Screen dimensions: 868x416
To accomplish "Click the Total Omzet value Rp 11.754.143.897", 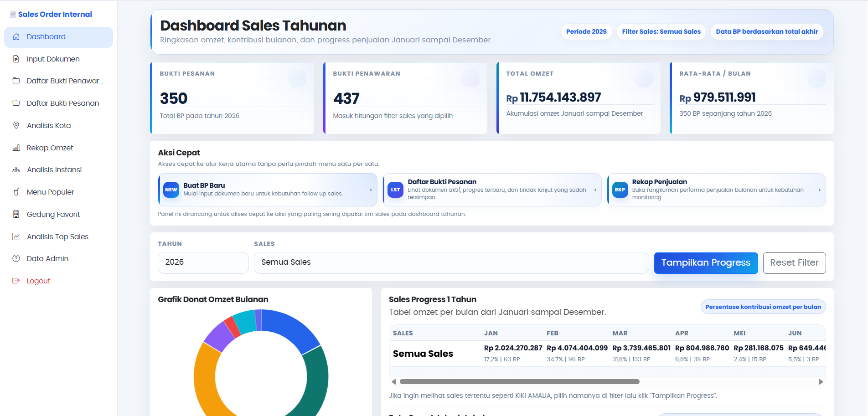I will [553, 98].
